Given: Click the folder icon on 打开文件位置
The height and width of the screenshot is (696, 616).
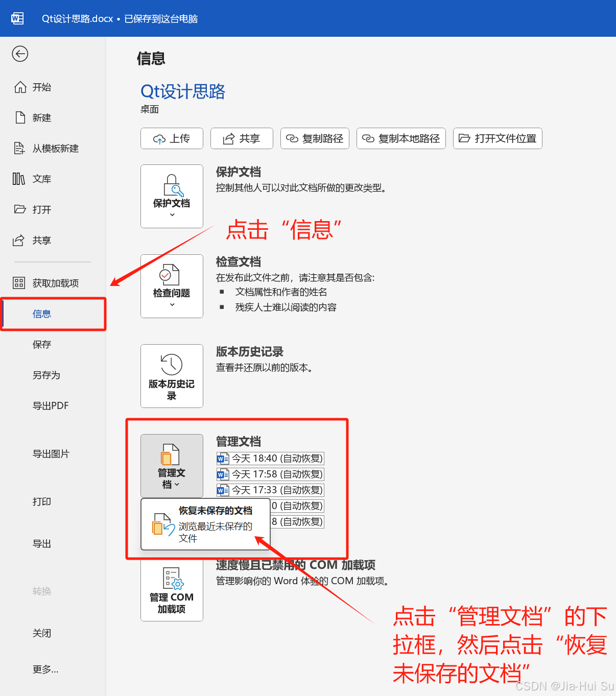Looking at the screenshot, I should tap(464, 138).
